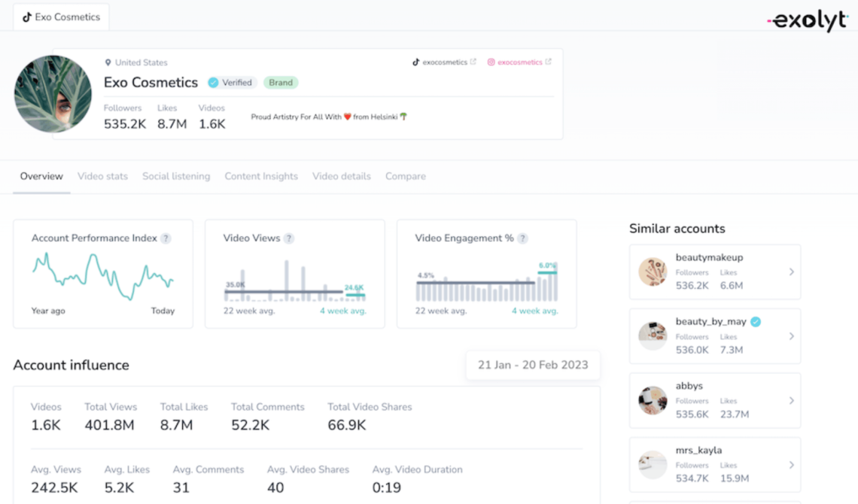Open the Social listening tab
This screenshot has height=504, width=858.
176,177
